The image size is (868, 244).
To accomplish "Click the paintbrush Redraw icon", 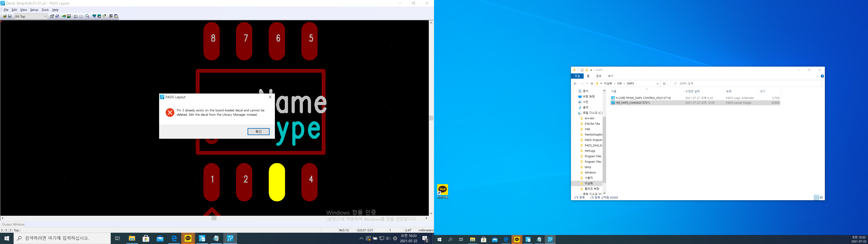I will click(104, 16).
